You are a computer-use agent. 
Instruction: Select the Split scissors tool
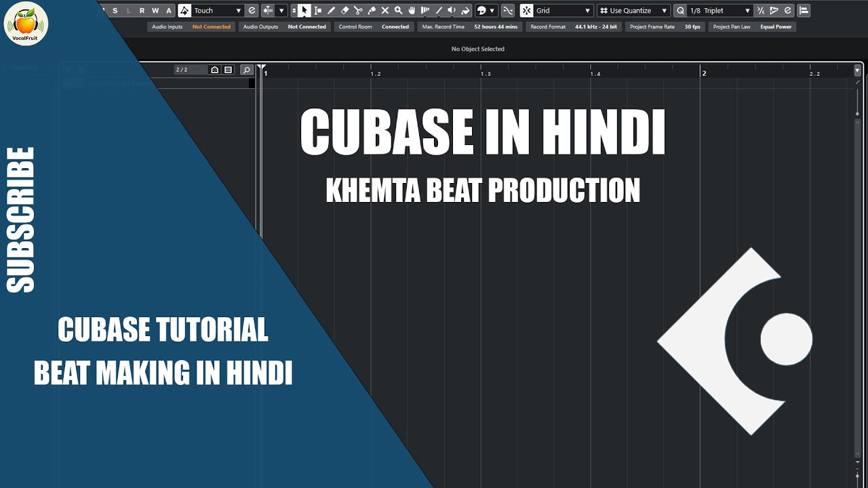pyautogui.click(x=358, y=10)
